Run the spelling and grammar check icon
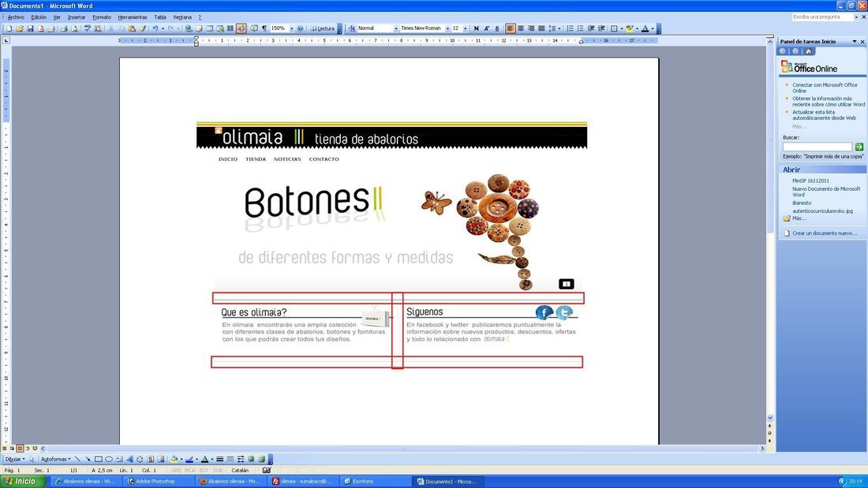Image resolution: width=868 pixels, height=488 pixels. [88, 28]
